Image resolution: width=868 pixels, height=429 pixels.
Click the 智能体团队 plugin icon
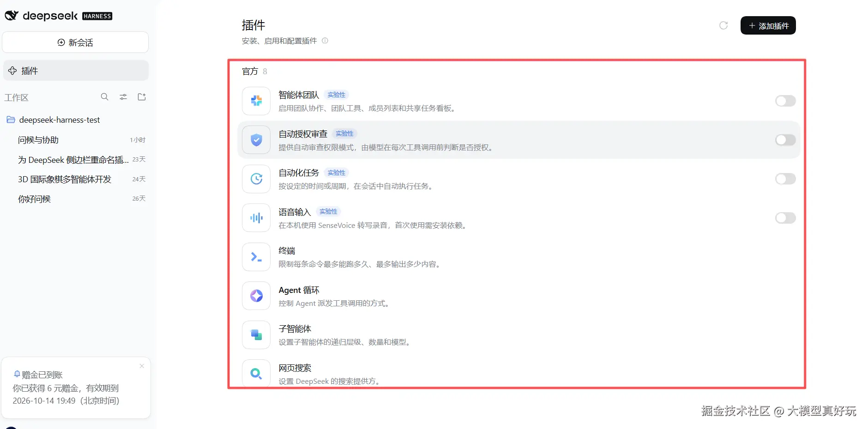click(x=256, y=101)
